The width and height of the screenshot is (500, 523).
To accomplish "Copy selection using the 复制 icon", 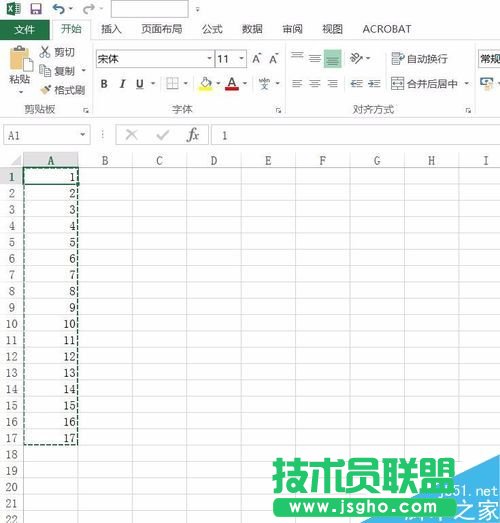I will tap(45, 70).
